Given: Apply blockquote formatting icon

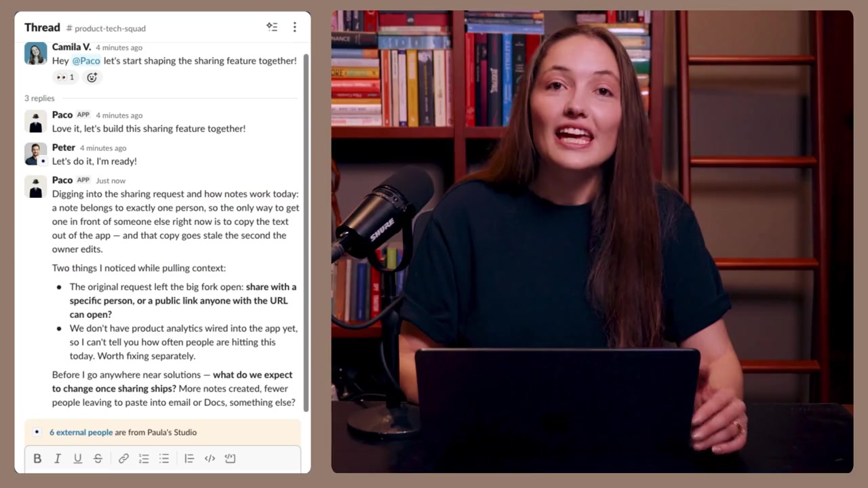Looking at the screenshot, I should coord(189,459).
